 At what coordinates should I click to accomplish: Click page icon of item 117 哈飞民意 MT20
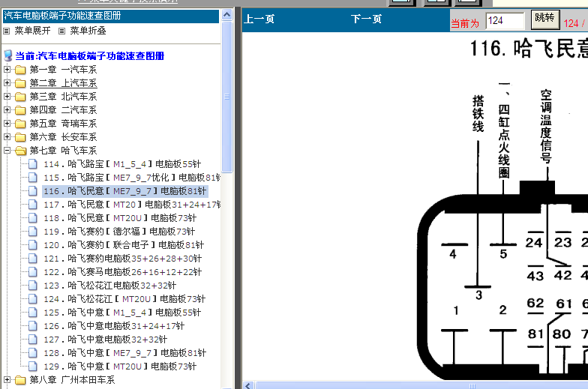coord(33,204)
